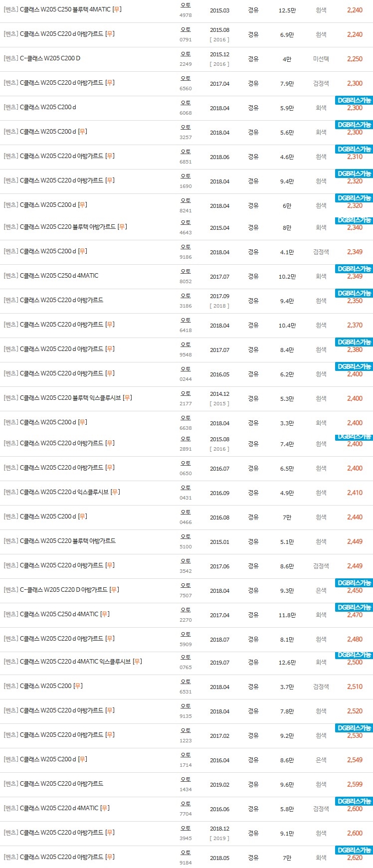Image resolution: width=373 pixels, height=868 pixels.
Task: Click DGB리스가능 badge on plate 6068 row
Action: (x=354, y=100)
